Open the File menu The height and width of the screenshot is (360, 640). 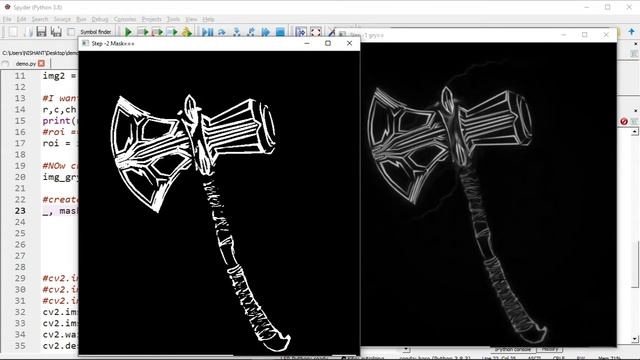click(7, 19)
